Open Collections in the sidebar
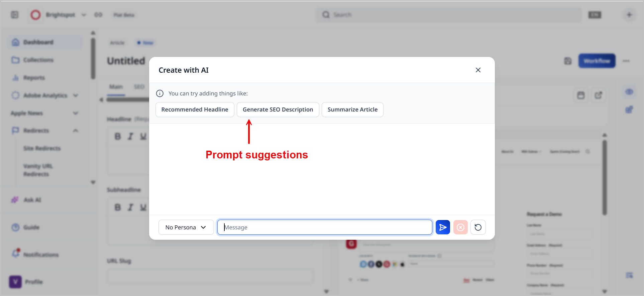Image resolution: width=644 pixels, height=296 pixels. pyautogui.click(x=38, y=60)
